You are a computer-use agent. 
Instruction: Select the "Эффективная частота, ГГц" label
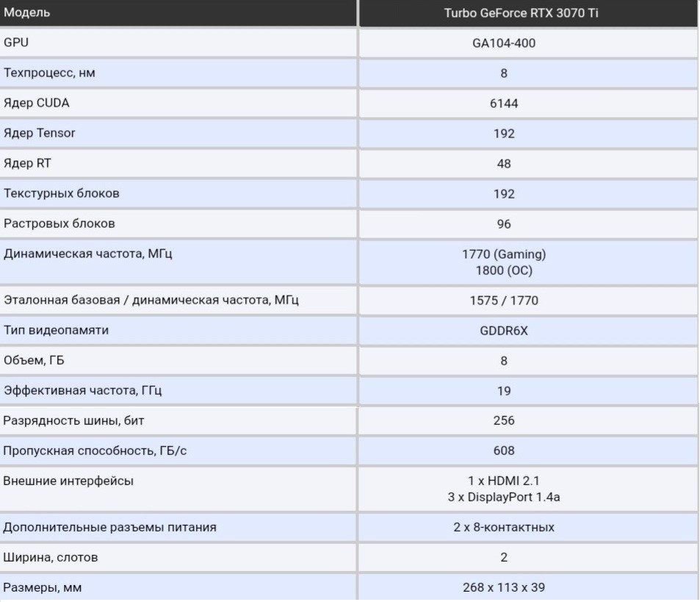[83, 390]
